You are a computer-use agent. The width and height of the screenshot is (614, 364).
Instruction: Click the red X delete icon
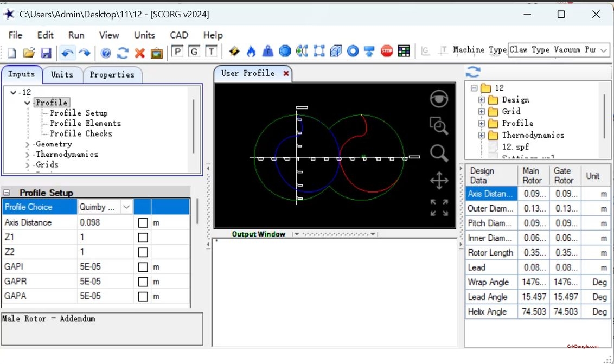click(x=140, y=53)
